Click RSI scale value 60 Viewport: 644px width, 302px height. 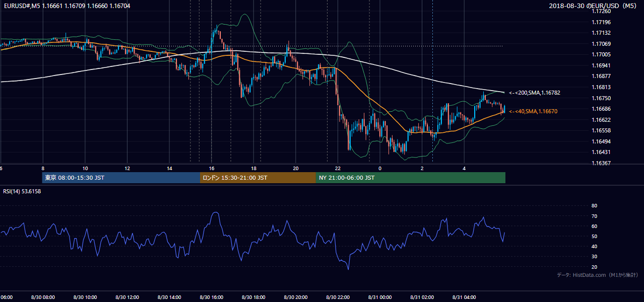click(x=594, y=226)
